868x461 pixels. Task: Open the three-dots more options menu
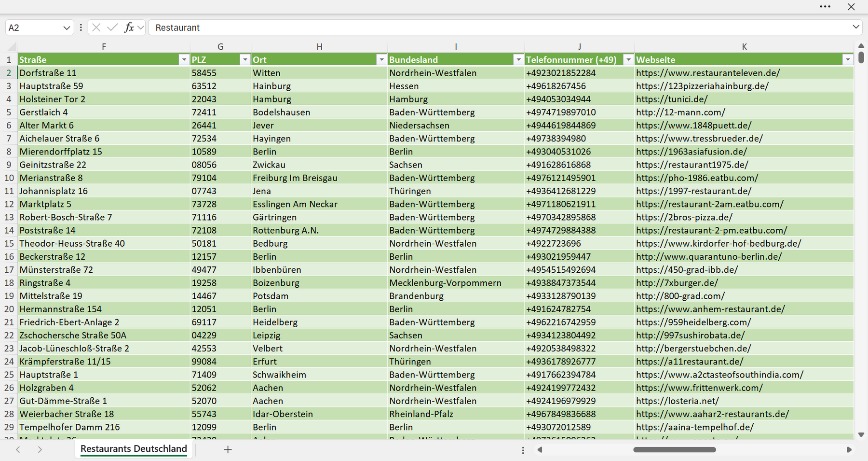pyautogui.click(x=825, y=7)
